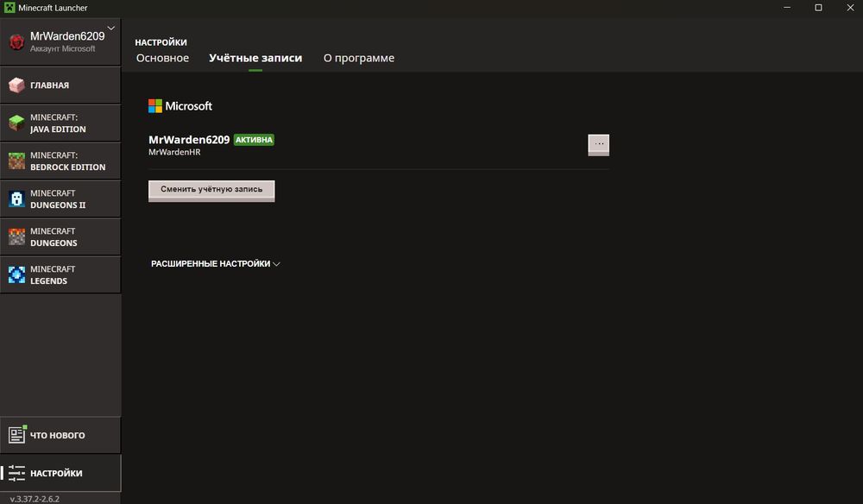Click the Аккаунт Microsoft subtitle text
This screenshot has width=863, height=504.
coord(63,49)
